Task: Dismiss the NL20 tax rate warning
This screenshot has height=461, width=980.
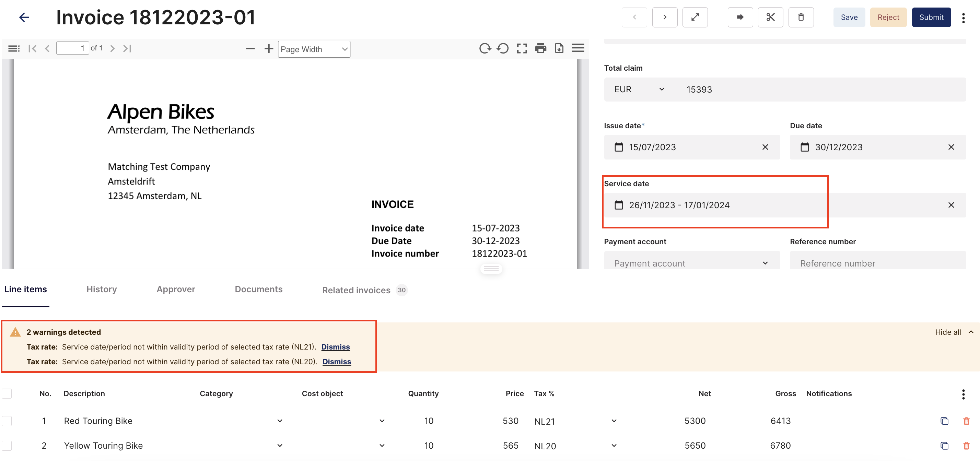Action: click(x=336, y=362)
